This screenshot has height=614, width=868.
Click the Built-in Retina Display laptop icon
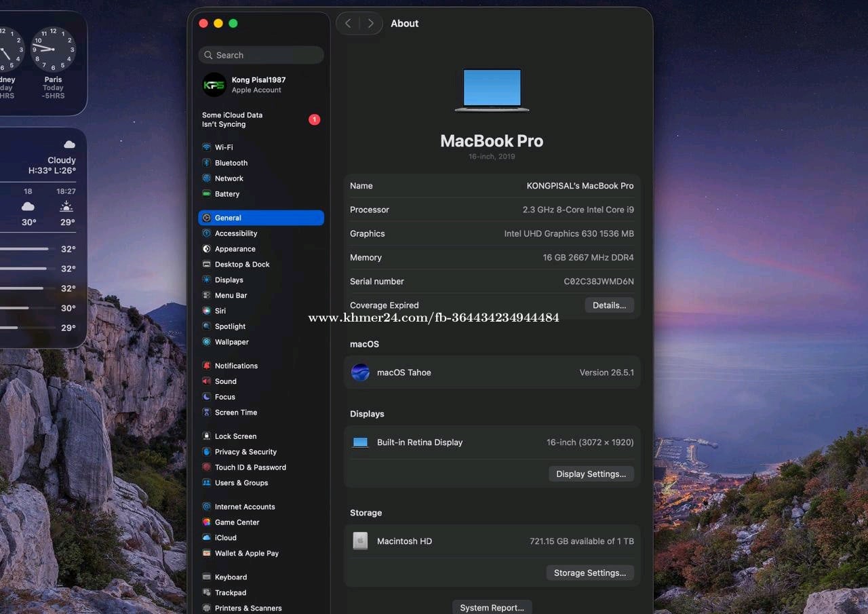(360, 442)
